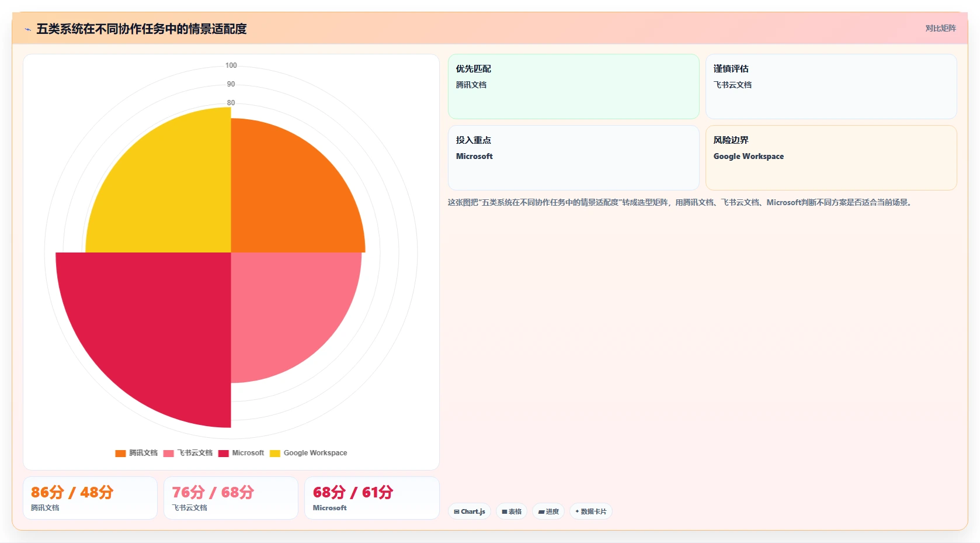
Task: Click the axis label 90
Action: click(231, 84)
